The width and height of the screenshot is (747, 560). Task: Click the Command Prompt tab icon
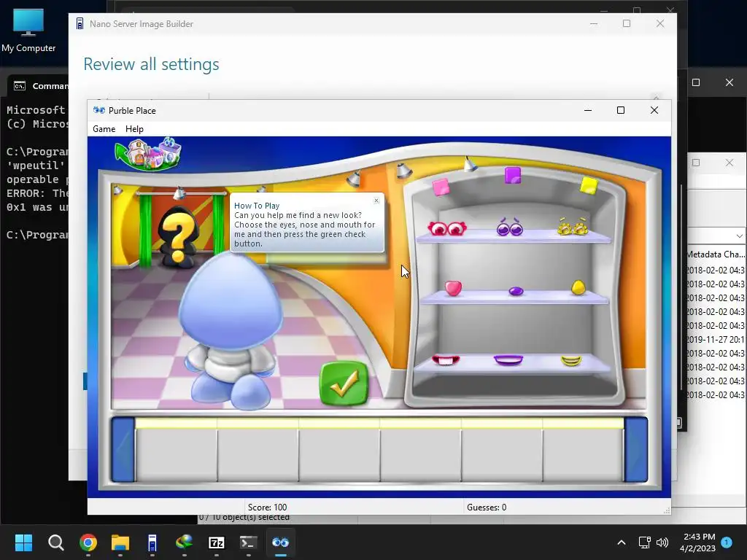[20, 86]
